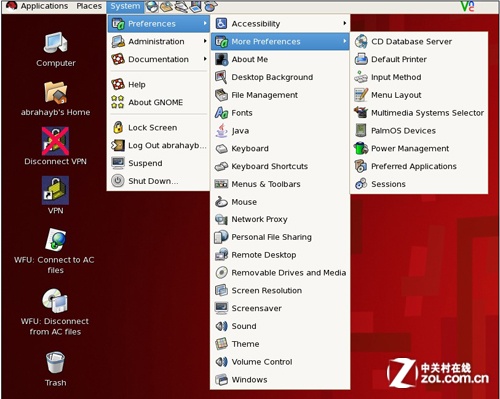The image size is (500, 399).
Task: Click the VNC icon in top panel
Action: click(x=467, y=6)
